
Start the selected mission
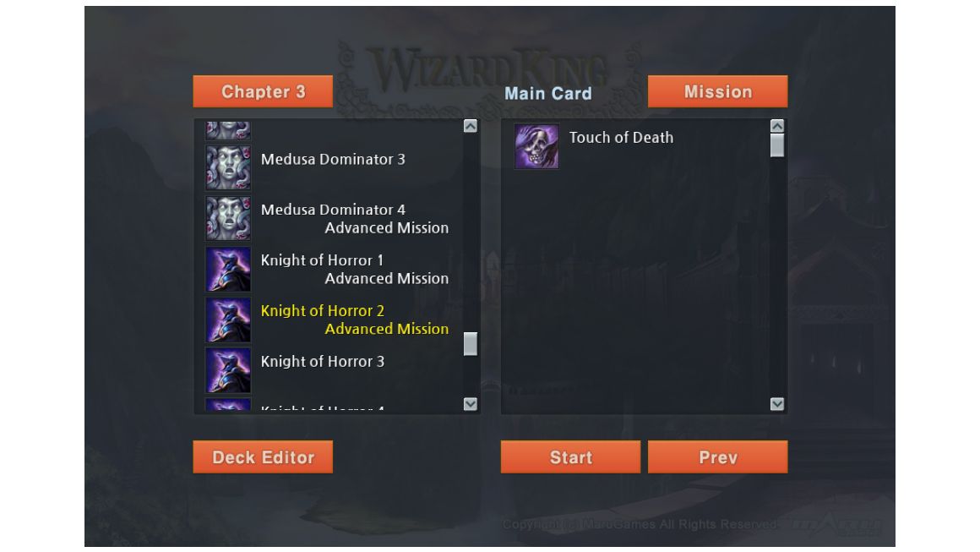coord(570,457)
